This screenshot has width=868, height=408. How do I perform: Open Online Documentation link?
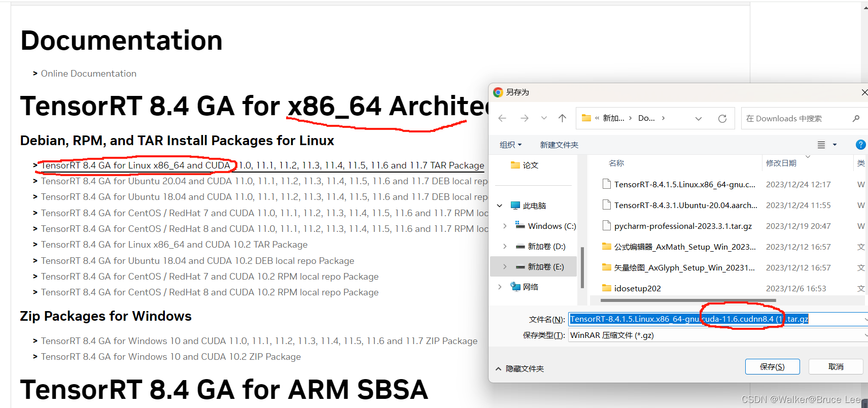click(89, 74)
